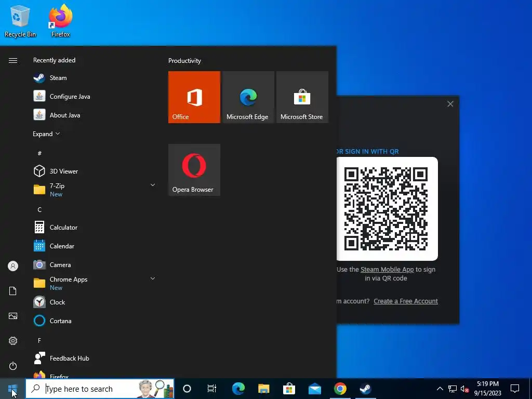
Task: Expand the Chrome Apps folder chevron
Action: (x=153, y=278)
